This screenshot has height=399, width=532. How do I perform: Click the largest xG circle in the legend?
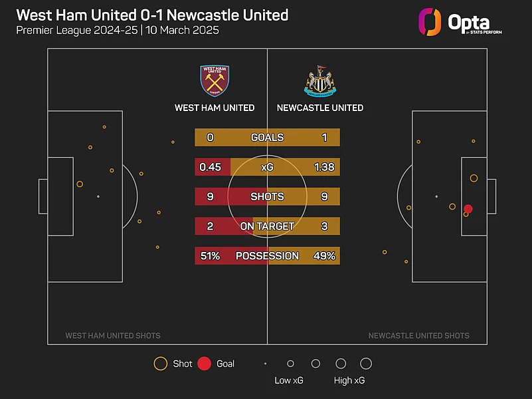[365, 364]
